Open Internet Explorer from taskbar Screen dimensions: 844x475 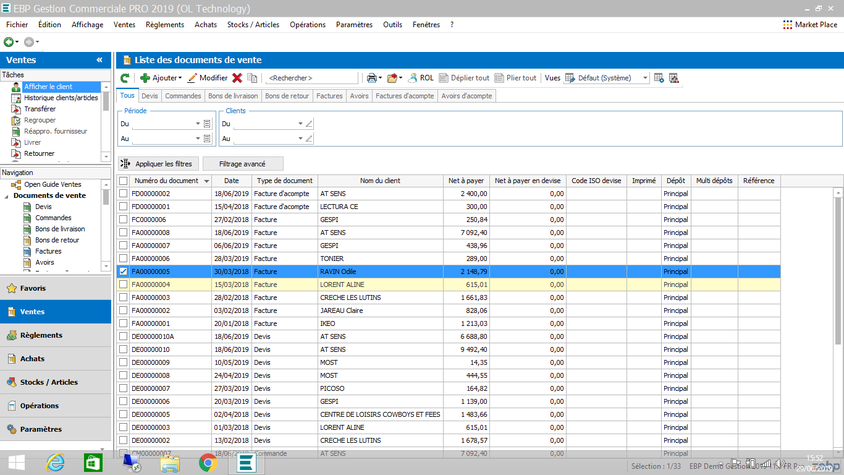click(x=55, y=463)
